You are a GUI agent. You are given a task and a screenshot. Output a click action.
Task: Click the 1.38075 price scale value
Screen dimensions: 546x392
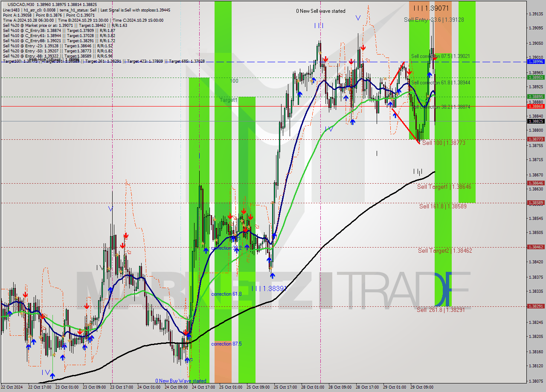(x=535, y=381)
